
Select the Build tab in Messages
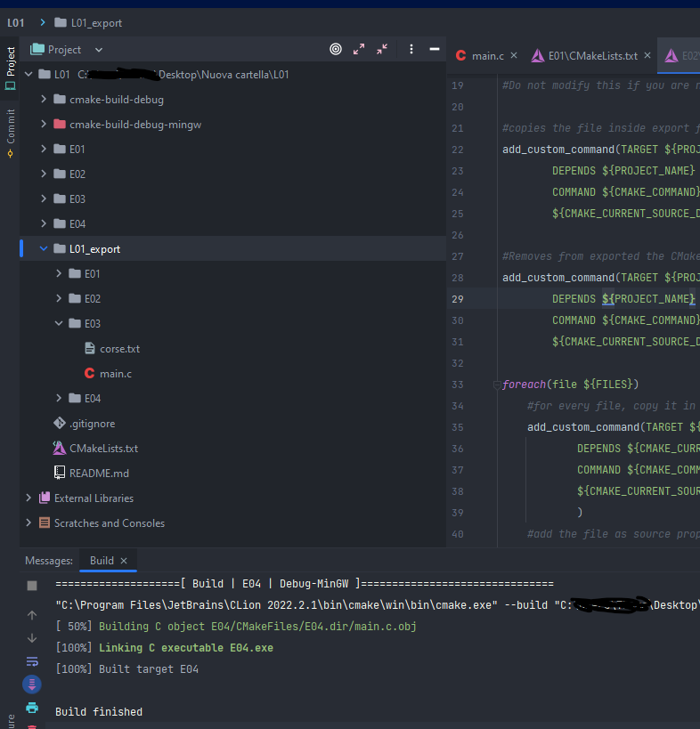[x=102, y=560]
